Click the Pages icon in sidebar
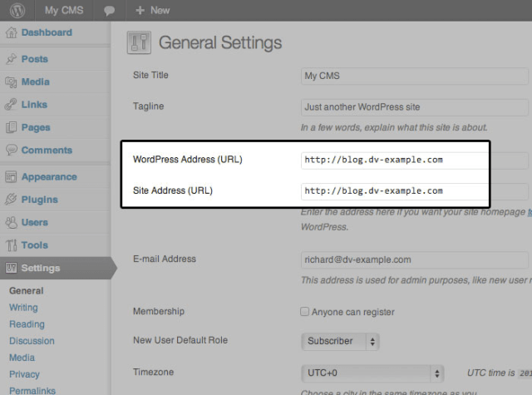Image resolution: width=532 pixels, height=395 pixels. (x=11, y=127)
